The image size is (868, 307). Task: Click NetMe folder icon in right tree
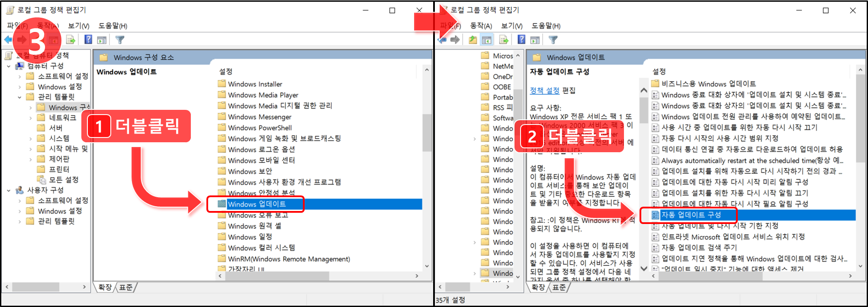[x=485, y=66]
